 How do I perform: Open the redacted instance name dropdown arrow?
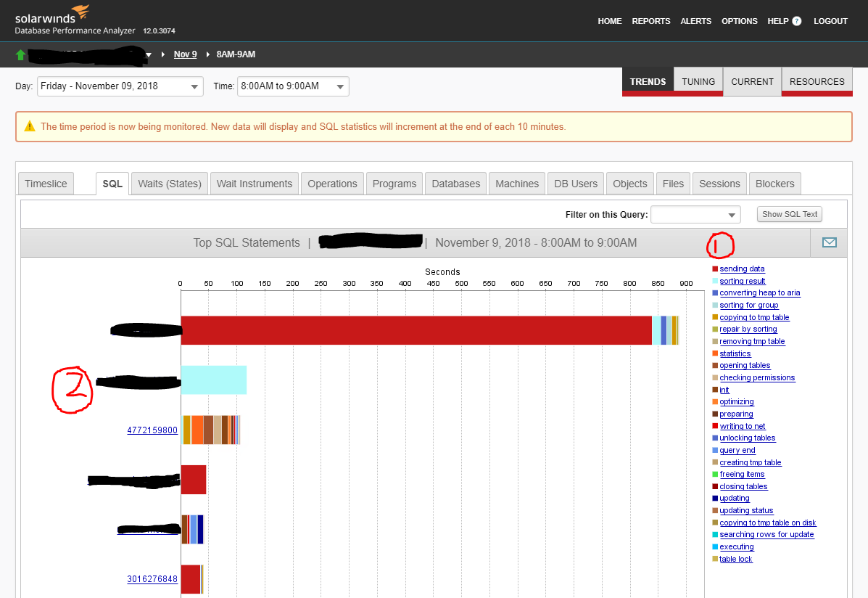149,55
